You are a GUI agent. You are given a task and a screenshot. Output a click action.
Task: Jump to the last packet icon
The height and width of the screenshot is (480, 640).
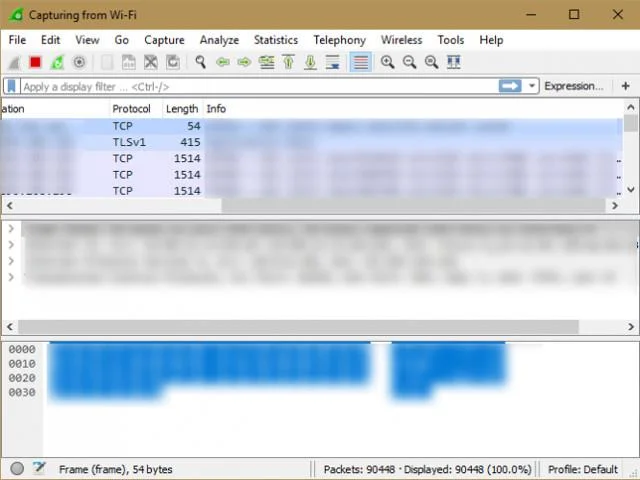pos(311,62)
